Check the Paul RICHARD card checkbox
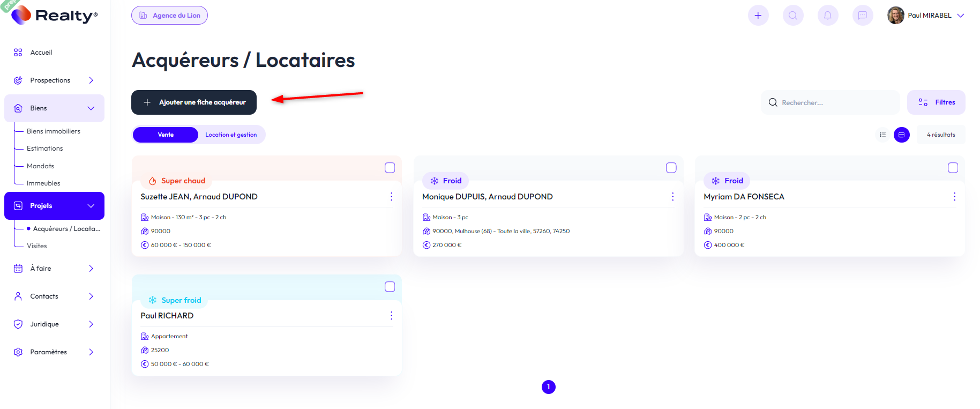 pos(390,287)
